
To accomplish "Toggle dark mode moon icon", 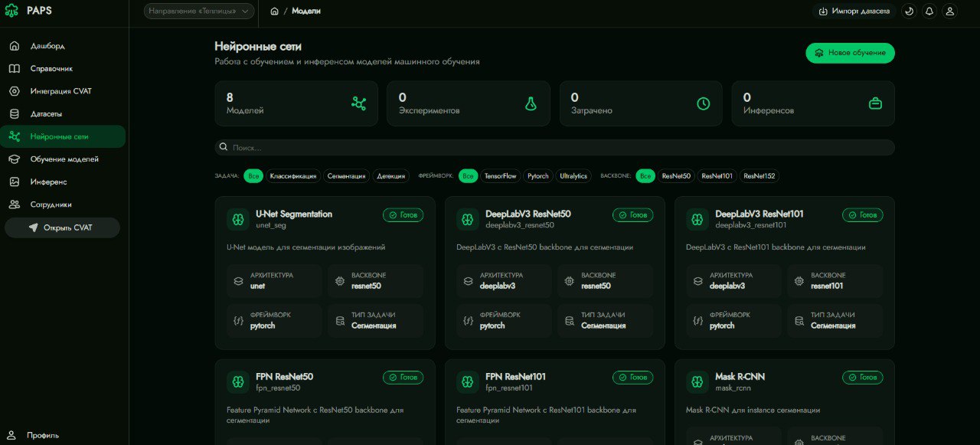I will (x=909, y=11).
